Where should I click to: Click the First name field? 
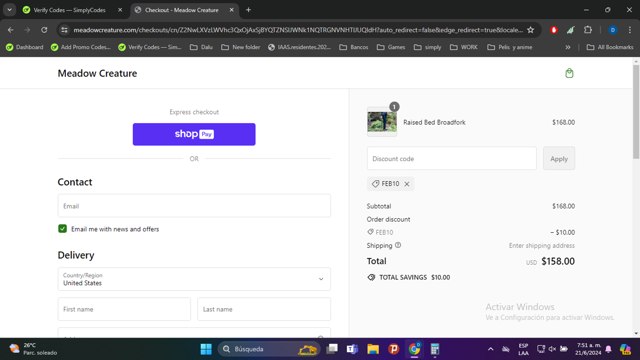124,309
